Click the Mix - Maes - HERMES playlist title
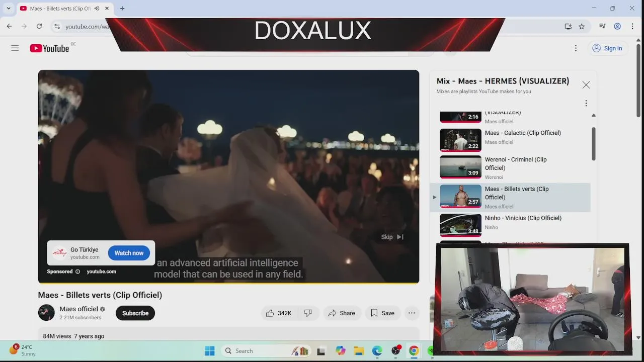 click(503, 81)
